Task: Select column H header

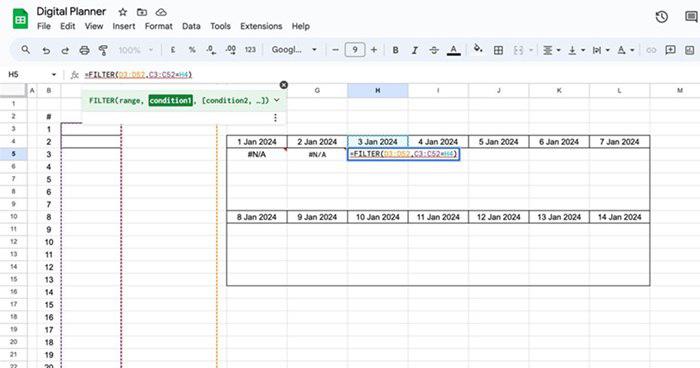Action: (378, 91)
